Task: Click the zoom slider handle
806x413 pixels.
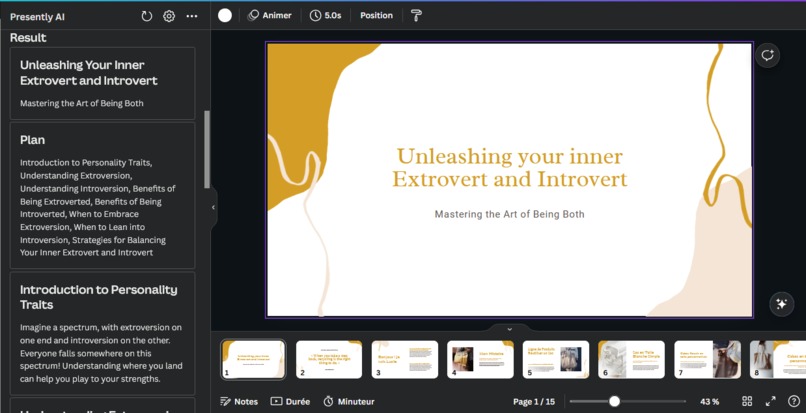Action: (614, 401)
